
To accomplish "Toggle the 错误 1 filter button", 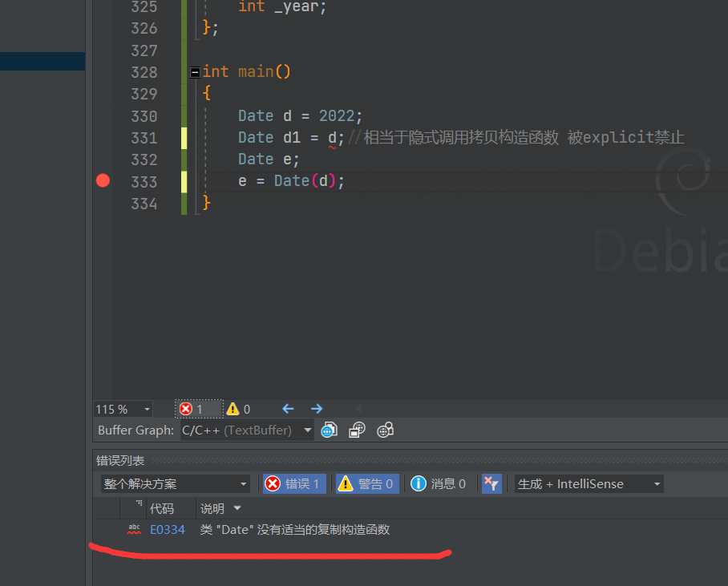I will (x=294, y=484).
